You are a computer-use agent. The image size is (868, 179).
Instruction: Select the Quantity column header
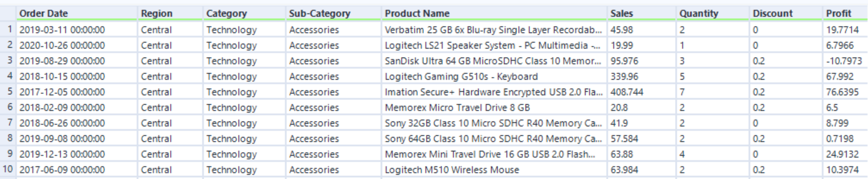click(x=713, y=13)
